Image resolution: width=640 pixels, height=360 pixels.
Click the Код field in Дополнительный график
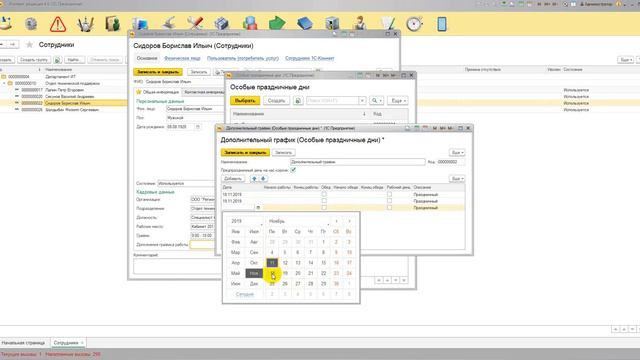(x=451, y=162)
